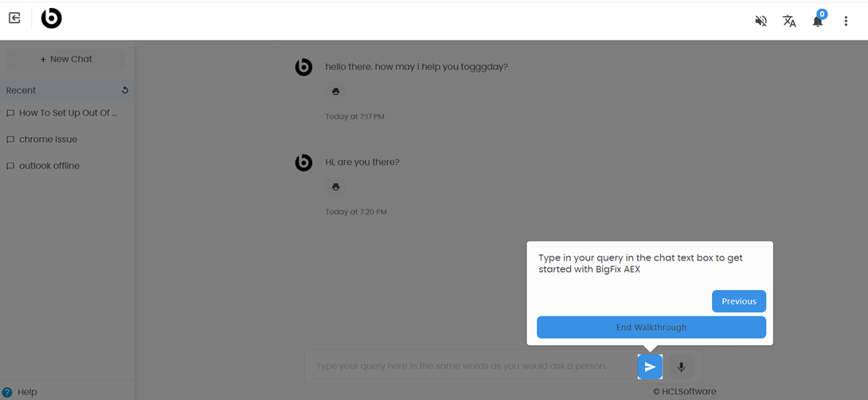Activate the microphone voice input
Image resolution: width=868 pixels, height=400 pixels.
(682, 367)
